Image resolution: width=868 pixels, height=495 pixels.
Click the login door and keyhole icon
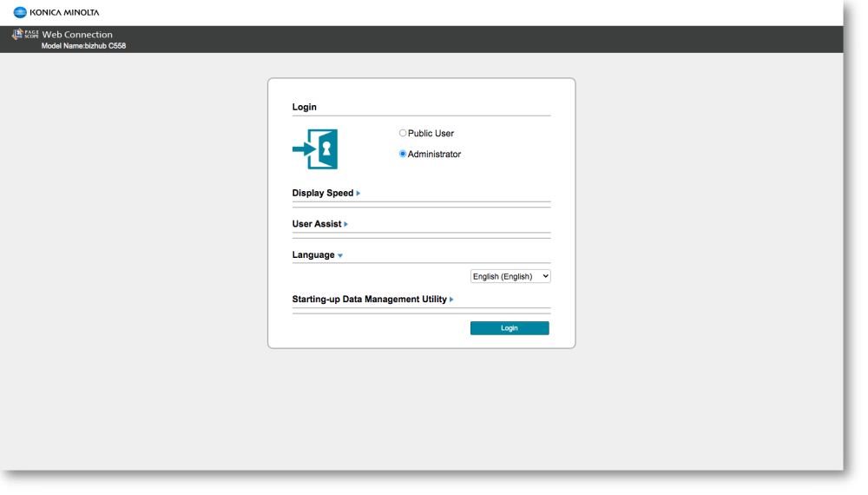click(315, 149)
